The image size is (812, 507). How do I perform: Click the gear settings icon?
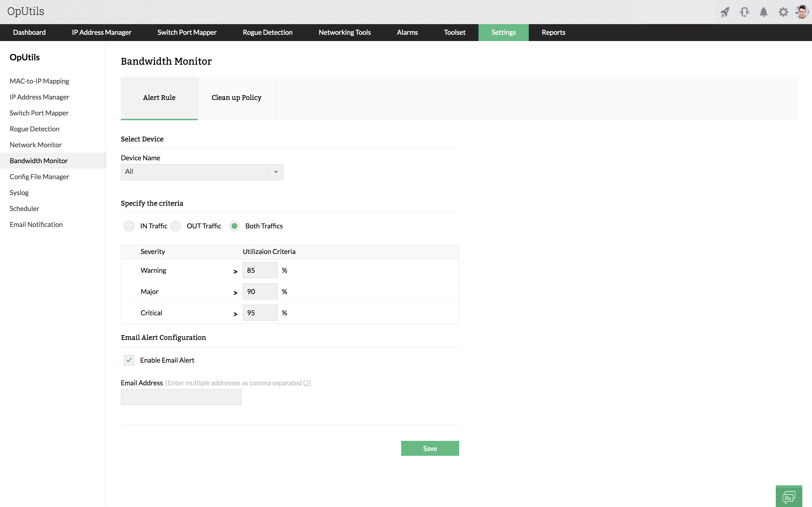(783, 12)
